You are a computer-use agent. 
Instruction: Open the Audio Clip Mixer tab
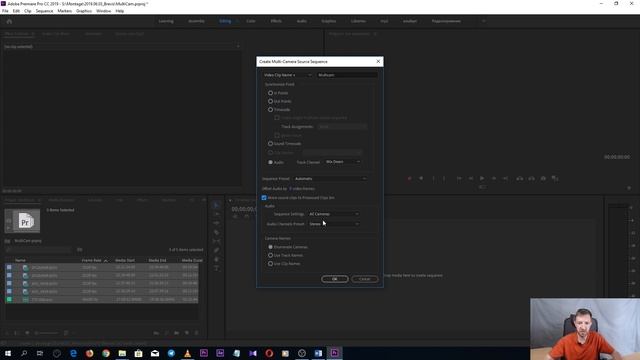56,34
